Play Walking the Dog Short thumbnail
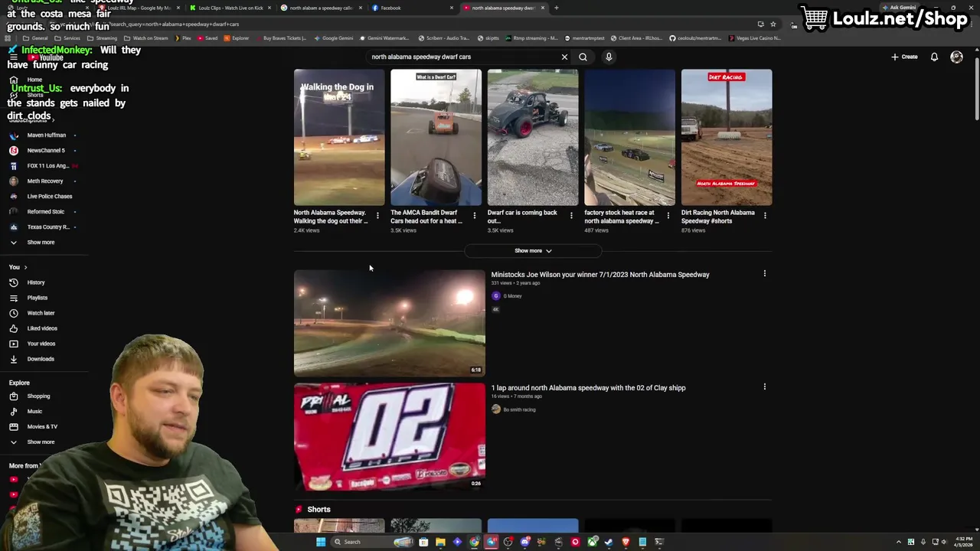Screen dimensions: 980x551 [x=339, y=138]
